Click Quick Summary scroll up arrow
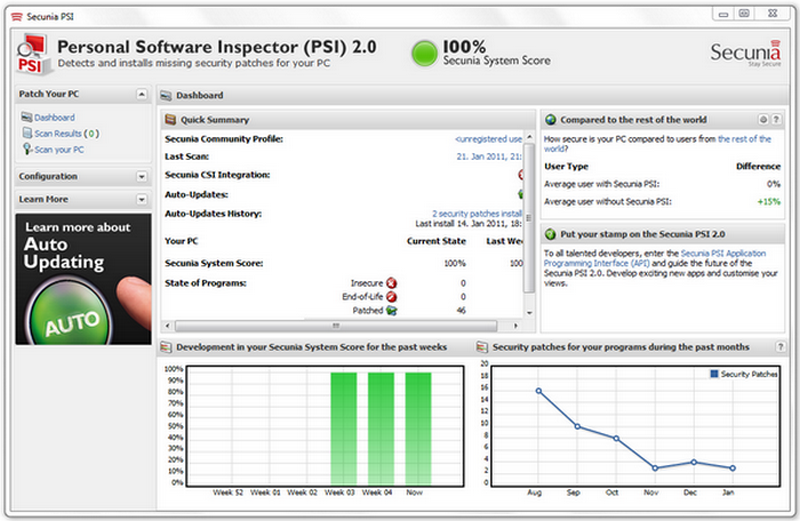Viewport: 800px width, 521px height. click(x=529, y=137)
